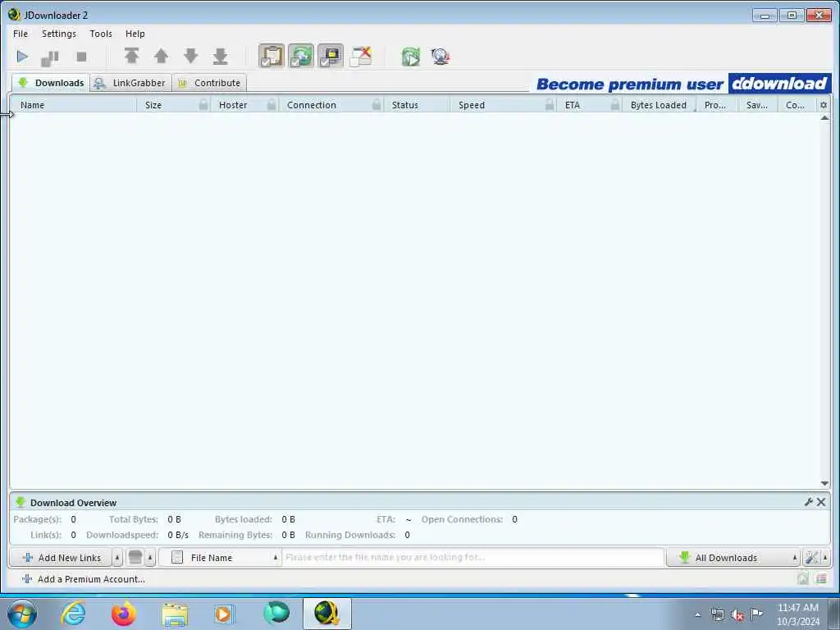Close the Download Overview panel
The height and width of the screenshot is (630, 840).
pyautogui.click(x=820, y=502)
